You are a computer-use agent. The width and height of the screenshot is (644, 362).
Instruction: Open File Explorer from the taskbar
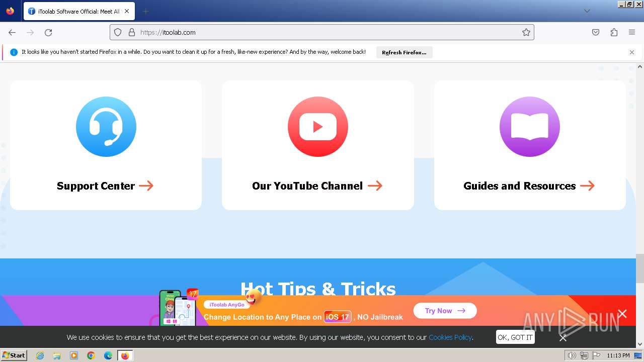(x=57, y=355)
